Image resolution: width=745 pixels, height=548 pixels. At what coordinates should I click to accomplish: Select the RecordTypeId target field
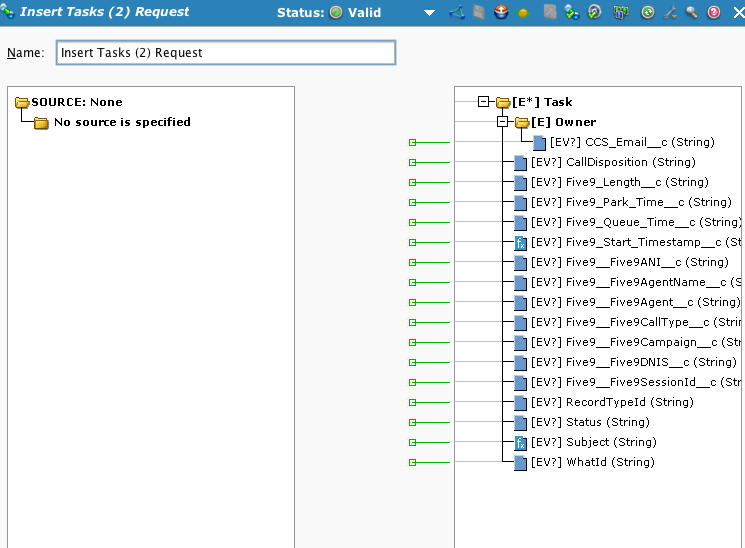pyautogui.click(x=612, y=402)
